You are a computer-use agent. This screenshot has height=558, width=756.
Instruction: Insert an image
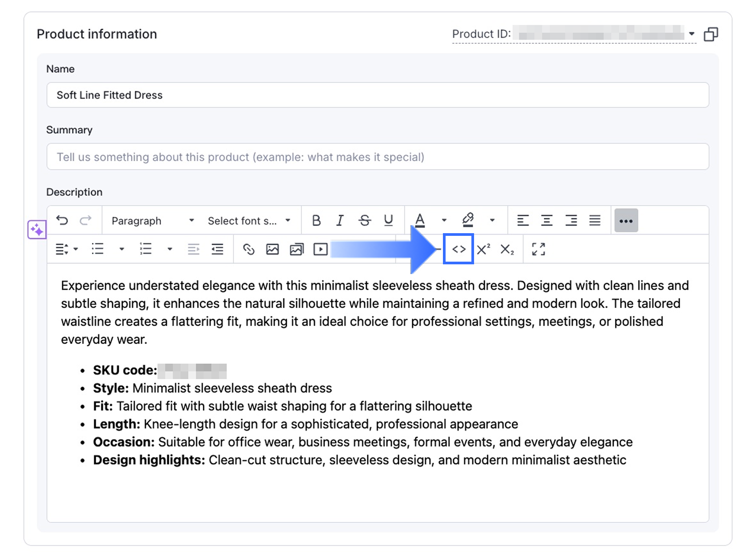pyautogui.click(x=273, y=249)
